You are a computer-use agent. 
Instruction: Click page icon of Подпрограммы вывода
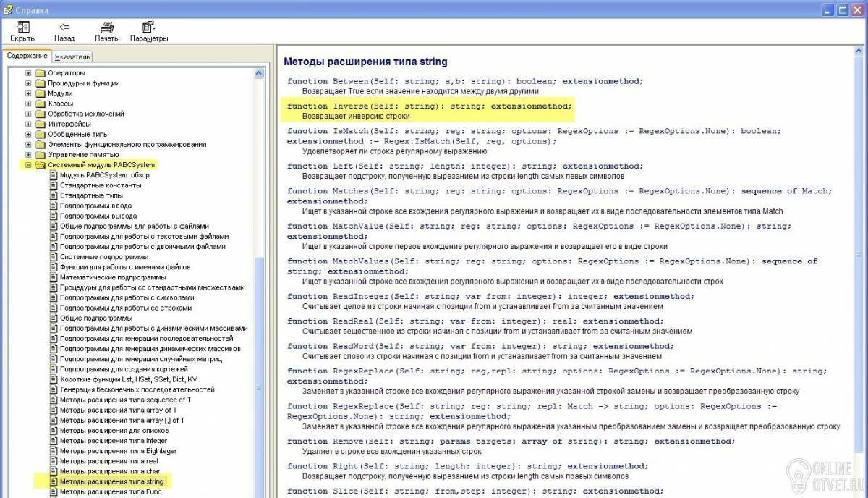tap(53, 216)
